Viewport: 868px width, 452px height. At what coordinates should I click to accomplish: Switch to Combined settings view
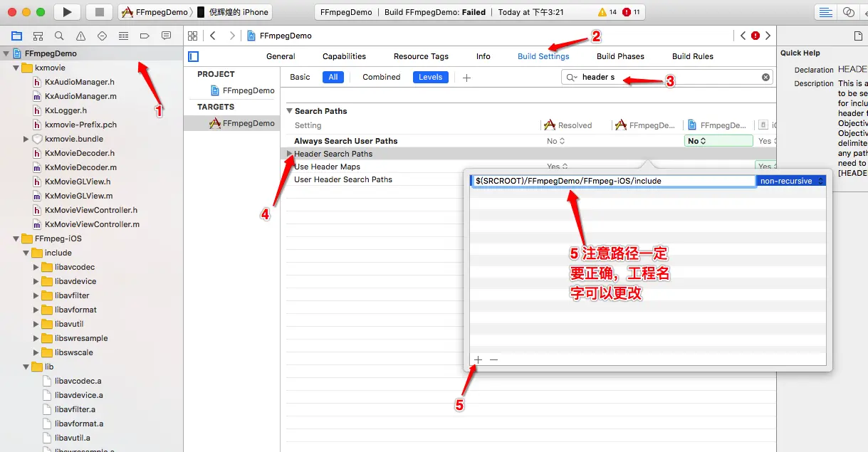pos(382,77)
